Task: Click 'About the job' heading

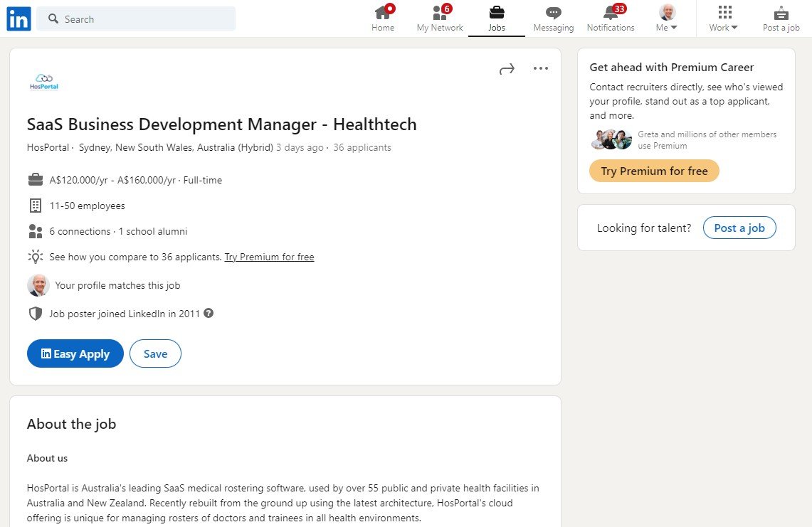Action: coord(71,424)
